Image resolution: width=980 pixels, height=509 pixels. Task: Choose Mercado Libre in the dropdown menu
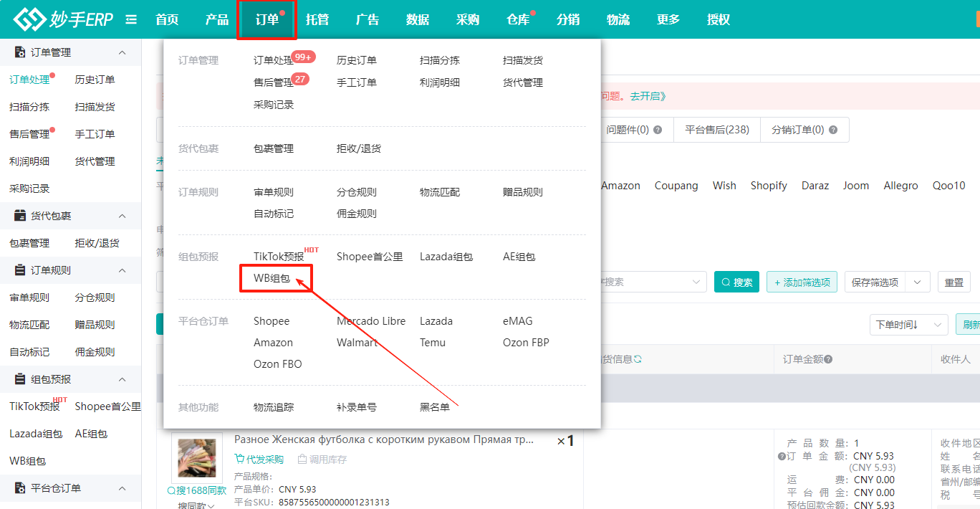click(x=371, y=321)
